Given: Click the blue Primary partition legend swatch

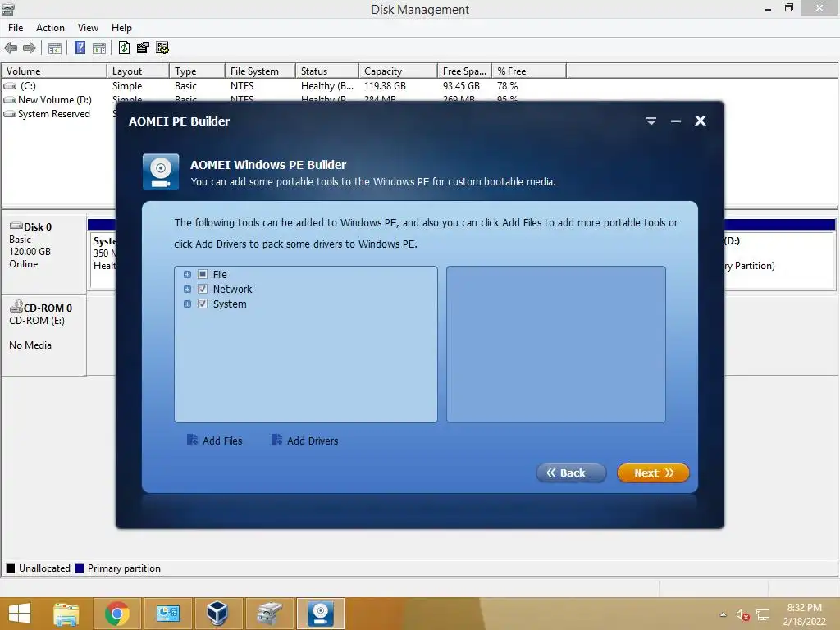Looking at the screenshot, I should point(80,568).
